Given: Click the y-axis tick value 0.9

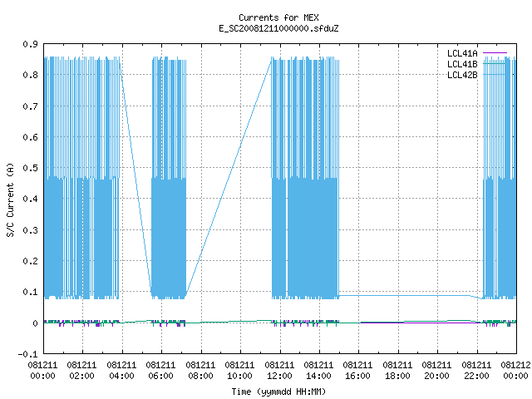Looking at the screenshot, I should (30, 44).
